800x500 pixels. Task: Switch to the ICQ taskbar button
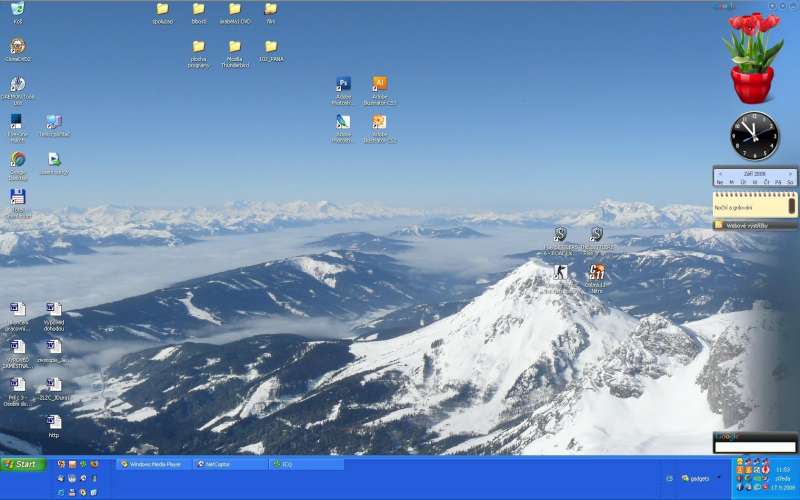[x=305, y=464]
